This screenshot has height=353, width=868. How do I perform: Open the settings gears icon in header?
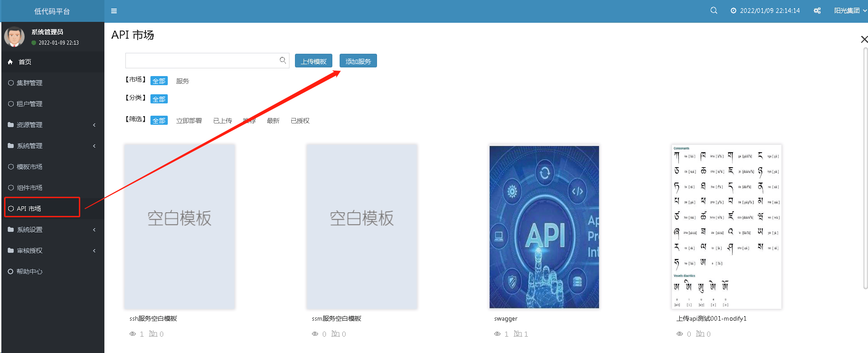[817, 10]
